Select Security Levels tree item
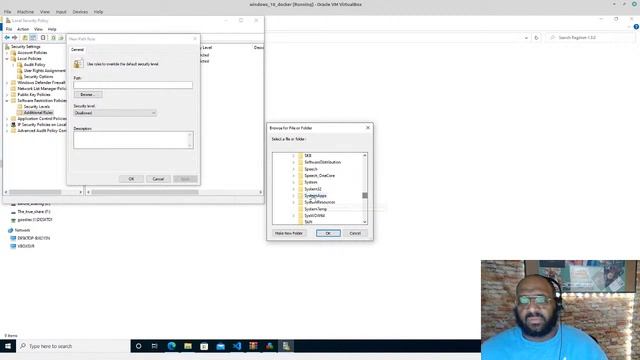 [37, 107]
